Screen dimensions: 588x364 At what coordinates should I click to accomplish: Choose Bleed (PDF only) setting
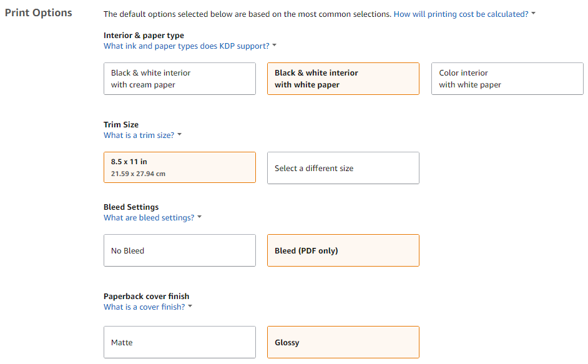coord(343,250)
